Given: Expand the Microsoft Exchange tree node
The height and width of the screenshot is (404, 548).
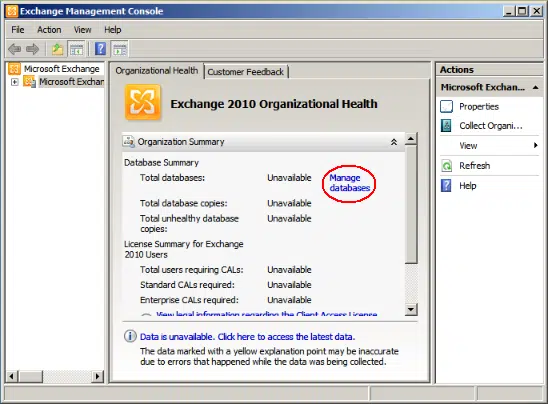Looking at the screenshot, I should [15, 82].
